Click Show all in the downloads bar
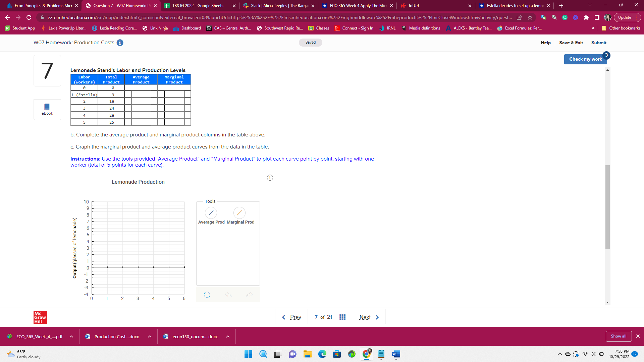Screen dimensions: 644x362 pos(619,336)
